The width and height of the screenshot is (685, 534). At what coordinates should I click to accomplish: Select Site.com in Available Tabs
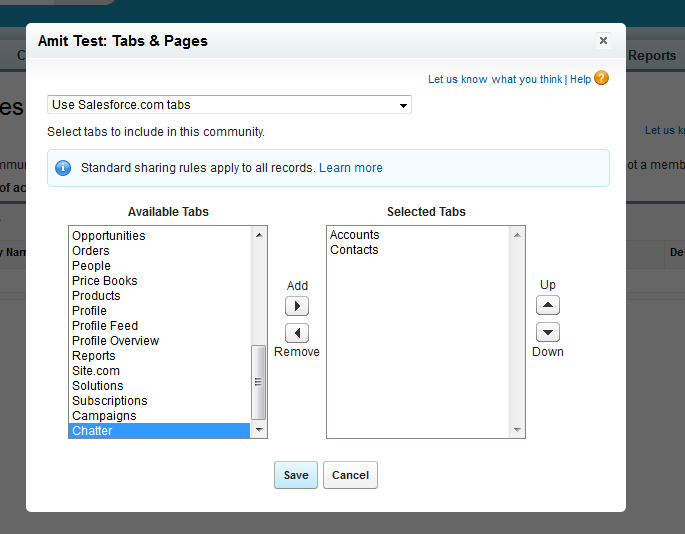click(x=159, y=371)
